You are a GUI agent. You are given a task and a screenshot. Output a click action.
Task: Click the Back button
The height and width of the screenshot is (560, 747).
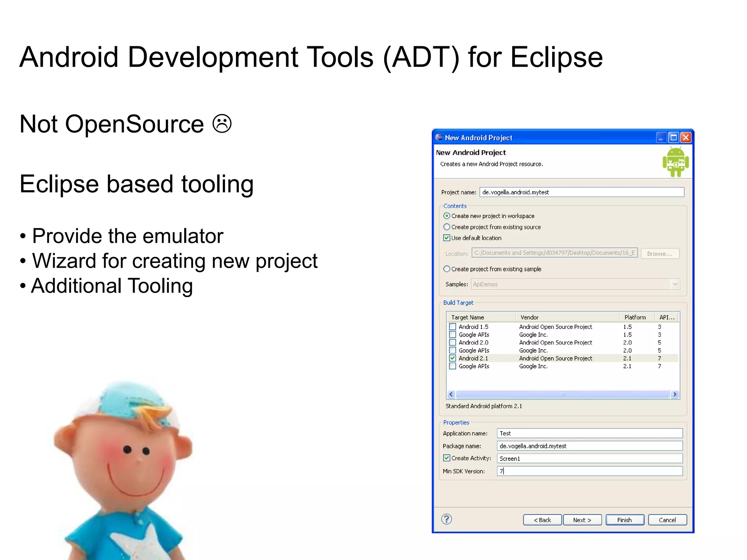pyautogui.click(x=542, y=520)
